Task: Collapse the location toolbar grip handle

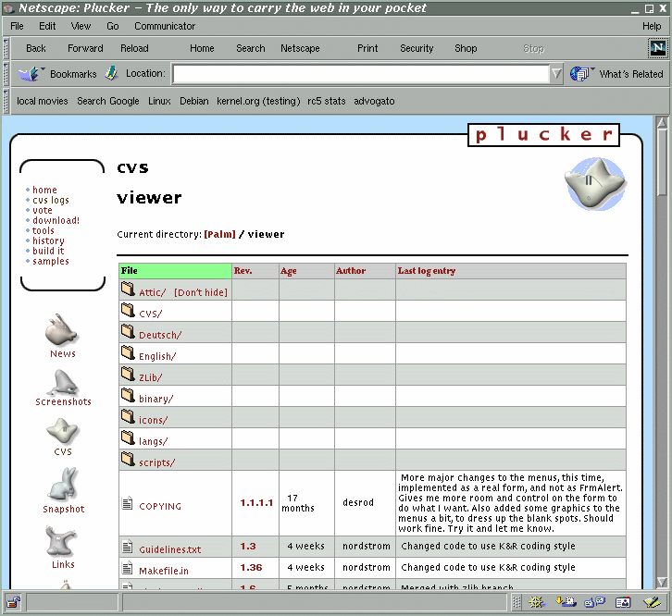Action: tap(6, 74)
